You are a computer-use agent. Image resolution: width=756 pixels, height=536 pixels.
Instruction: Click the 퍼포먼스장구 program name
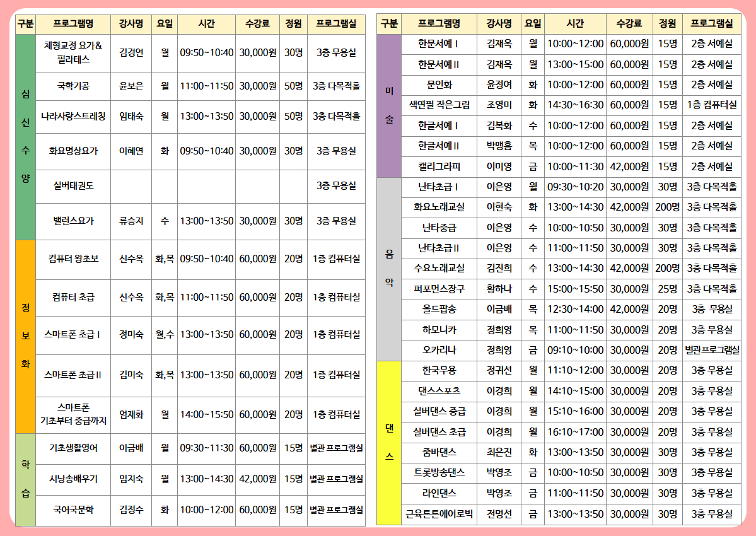(x=439, y=289)
